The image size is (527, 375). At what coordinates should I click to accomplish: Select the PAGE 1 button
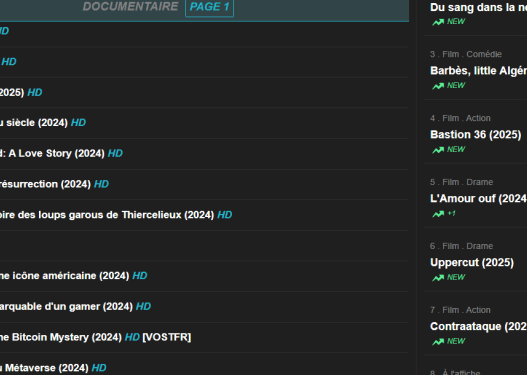[209, 7]
